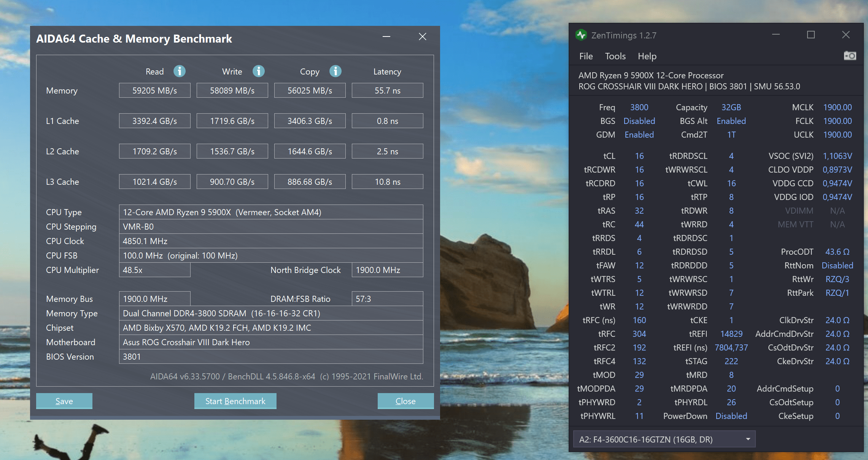Screen dimensions: 868x460
Task: Click North Bridge Clock field 1900.0 MHz
Action: [388, 270]
